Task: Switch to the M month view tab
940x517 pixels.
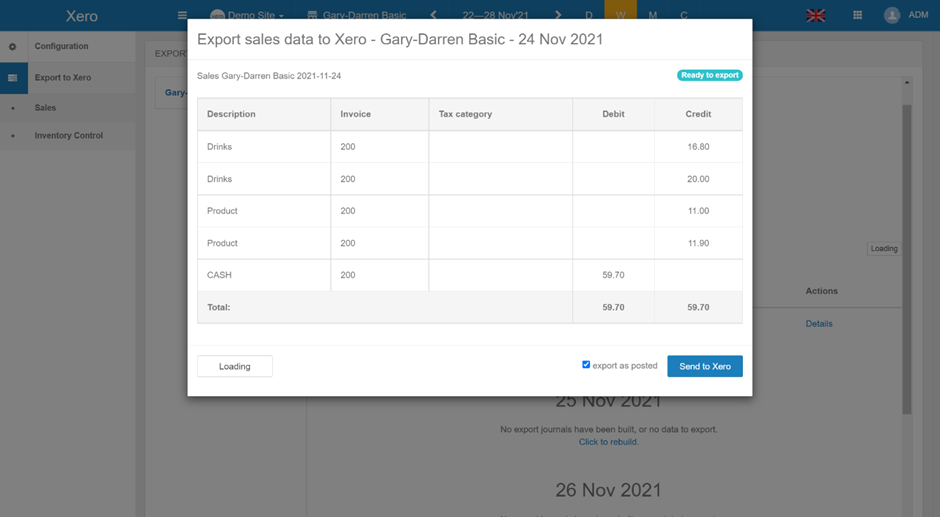Action: click(x=653, y=15)
